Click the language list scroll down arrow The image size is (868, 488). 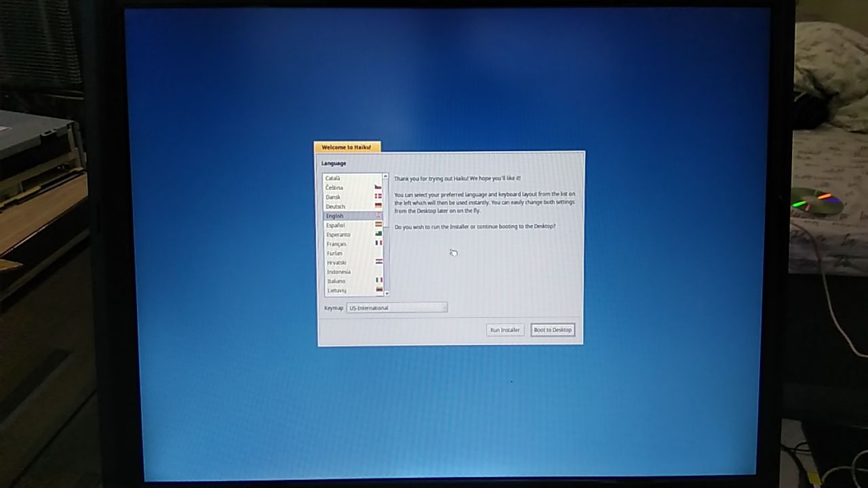click(x=387, y=293)
